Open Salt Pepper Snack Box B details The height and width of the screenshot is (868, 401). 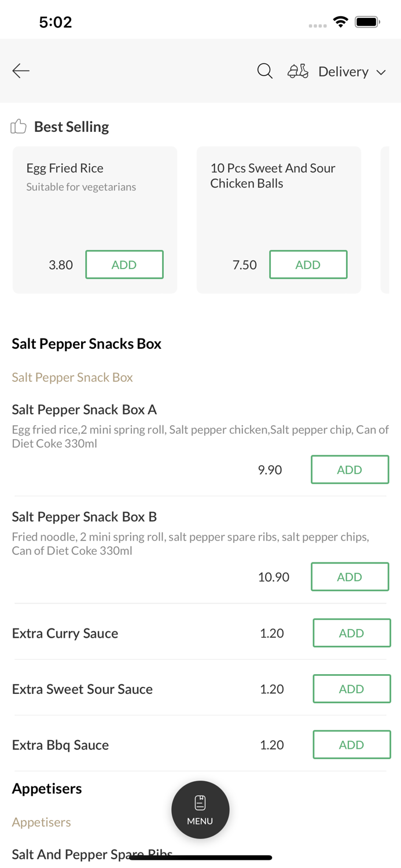(84, 517)
